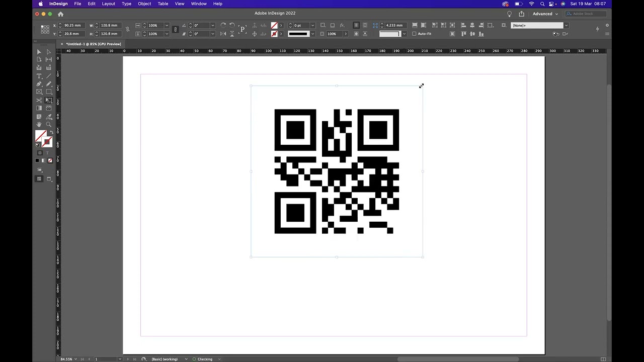Select the Type tool
The width and height of the screenshot is (644, 362).
pos(39,76)
